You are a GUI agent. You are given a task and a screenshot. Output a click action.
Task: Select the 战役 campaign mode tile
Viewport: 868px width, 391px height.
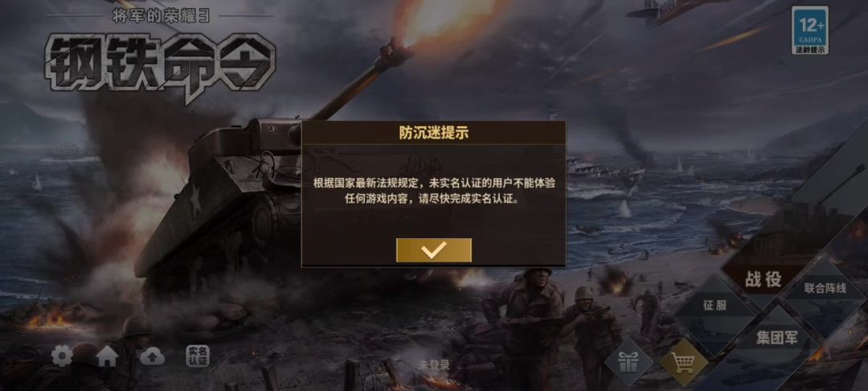click(x=763, y=280)
